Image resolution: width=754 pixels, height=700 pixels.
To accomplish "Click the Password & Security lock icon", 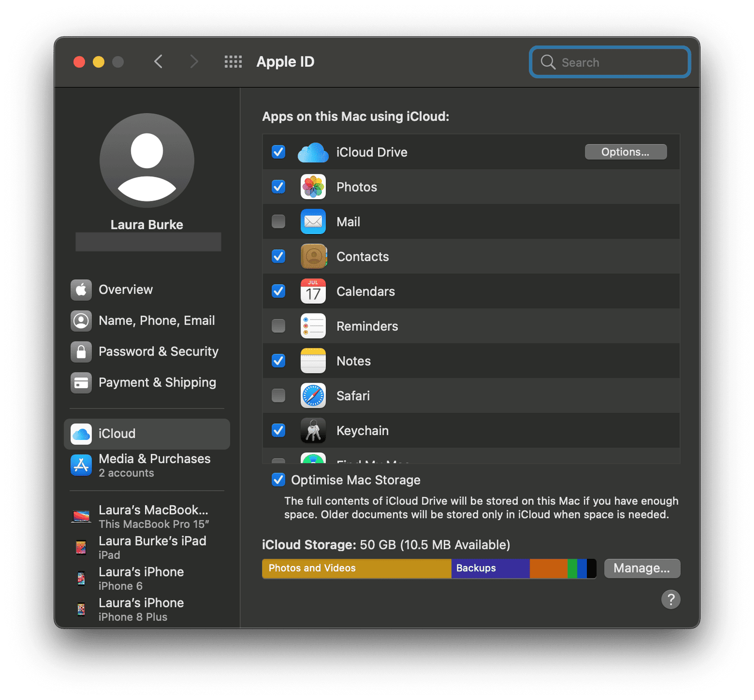I will 81,351.
